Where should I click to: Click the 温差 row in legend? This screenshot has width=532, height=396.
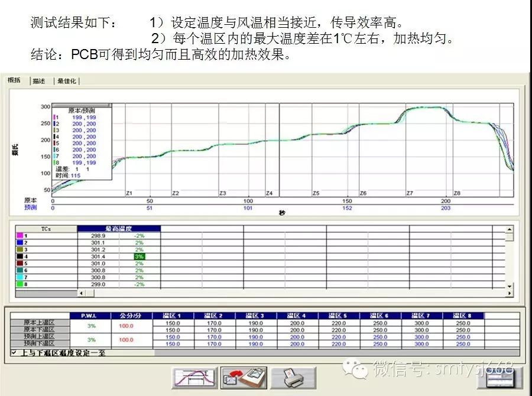click(x=73, y=169)
